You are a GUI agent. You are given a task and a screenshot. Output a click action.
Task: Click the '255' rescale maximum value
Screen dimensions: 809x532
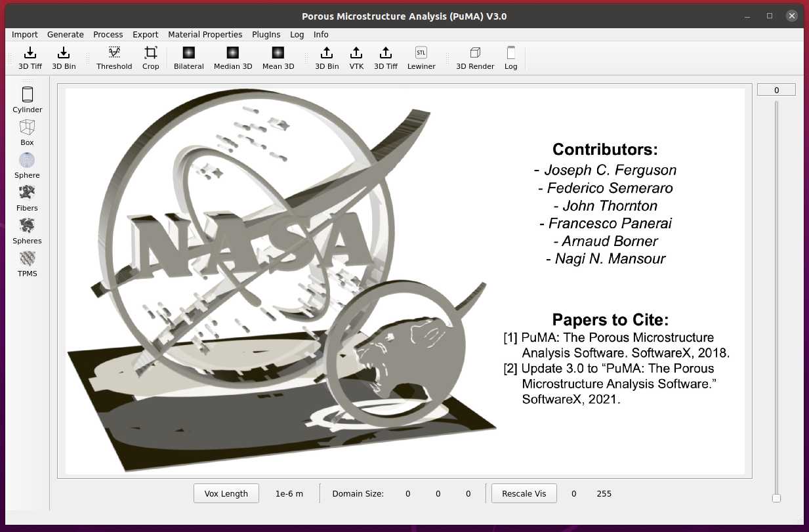(x=604, y=494)
